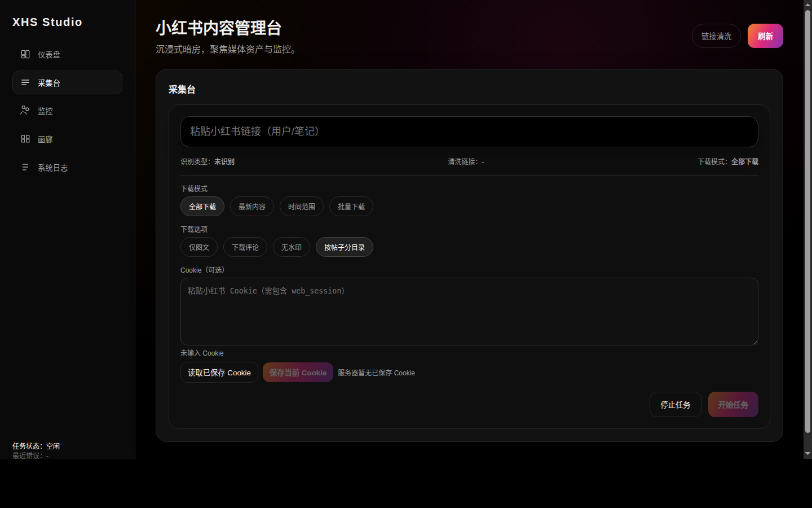Go to the 画廊 page
Screen dimensions: 812x508
(x=45, y=139)
